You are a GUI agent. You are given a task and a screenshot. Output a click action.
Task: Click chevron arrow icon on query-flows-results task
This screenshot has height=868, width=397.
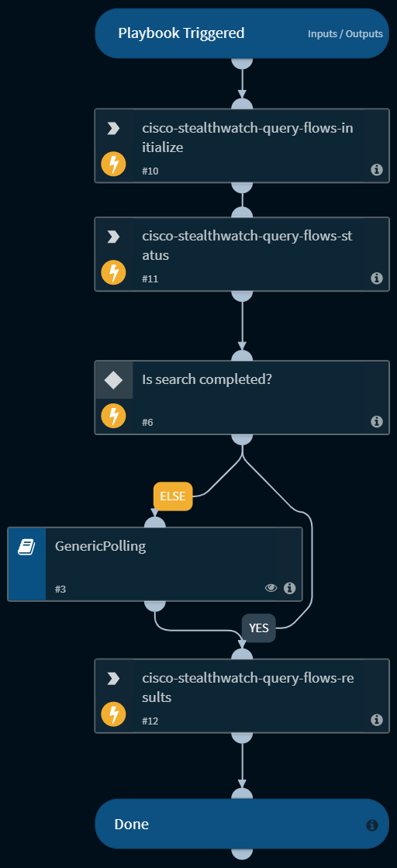coord(113,679)
